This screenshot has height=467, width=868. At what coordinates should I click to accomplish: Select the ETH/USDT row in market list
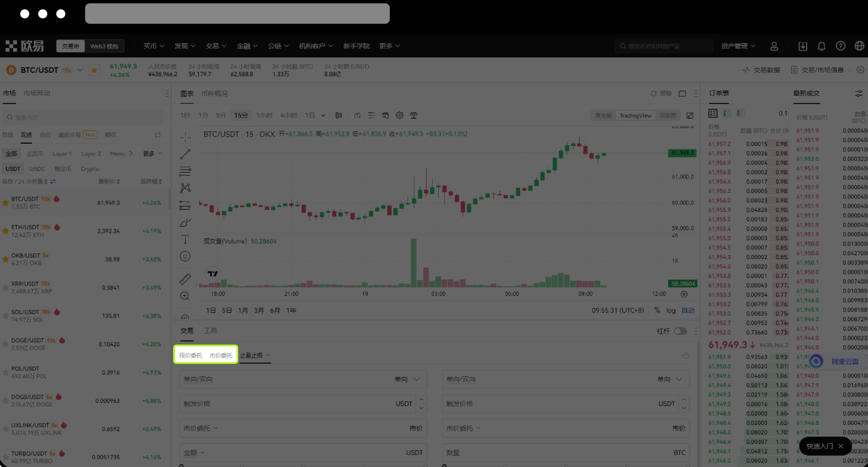pos(85,231)
